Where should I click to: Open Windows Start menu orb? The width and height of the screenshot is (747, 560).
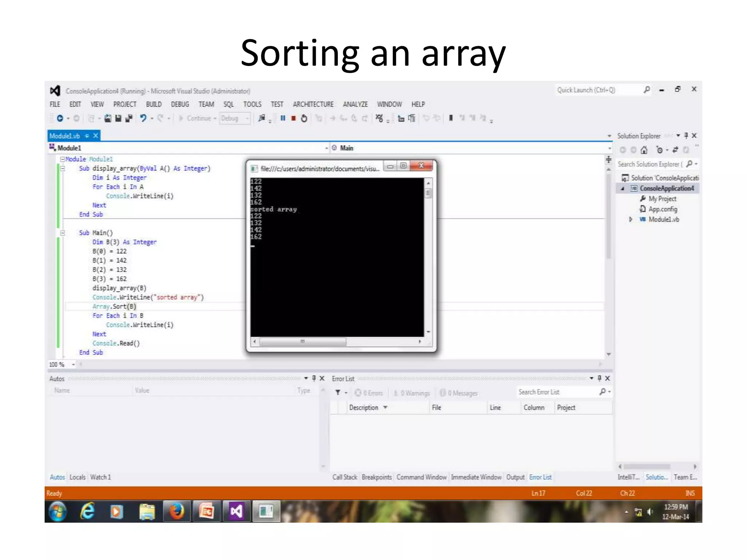[58, 511]
